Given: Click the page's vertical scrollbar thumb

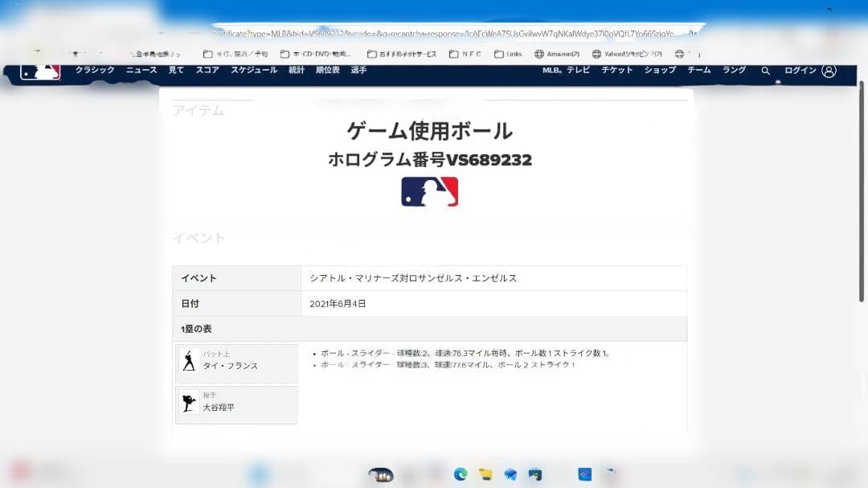Looking at the screenshot, I should coord(862,191).
